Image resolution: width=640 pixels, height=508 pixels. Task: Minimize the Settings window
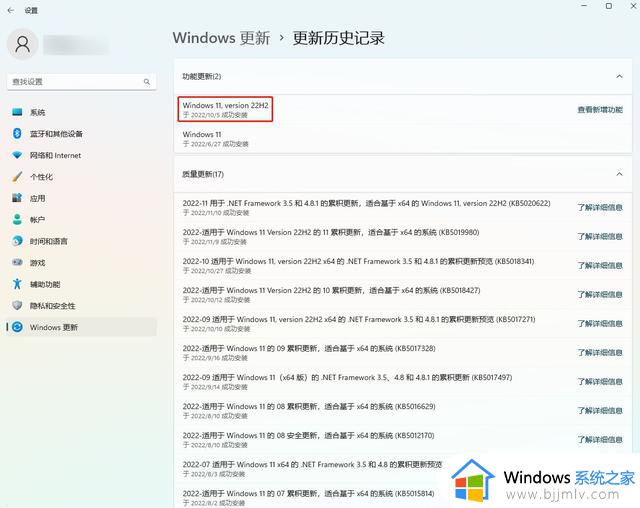(584, 6)
